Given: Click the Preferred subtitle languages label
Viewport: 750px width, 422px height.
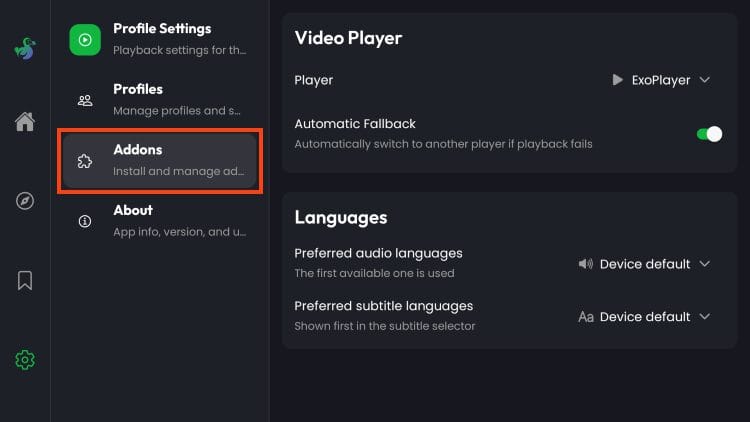Looking at the screenshot, I should tap(383, 306).
